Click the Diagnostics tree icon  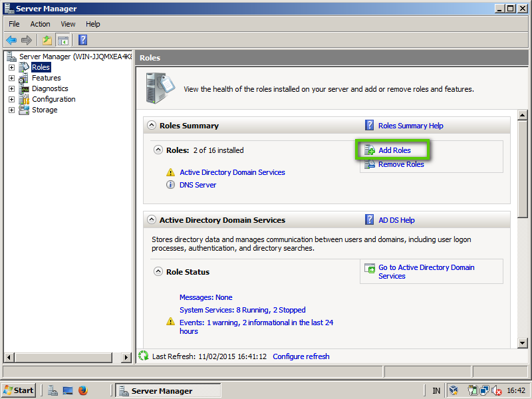coord(25,88)
